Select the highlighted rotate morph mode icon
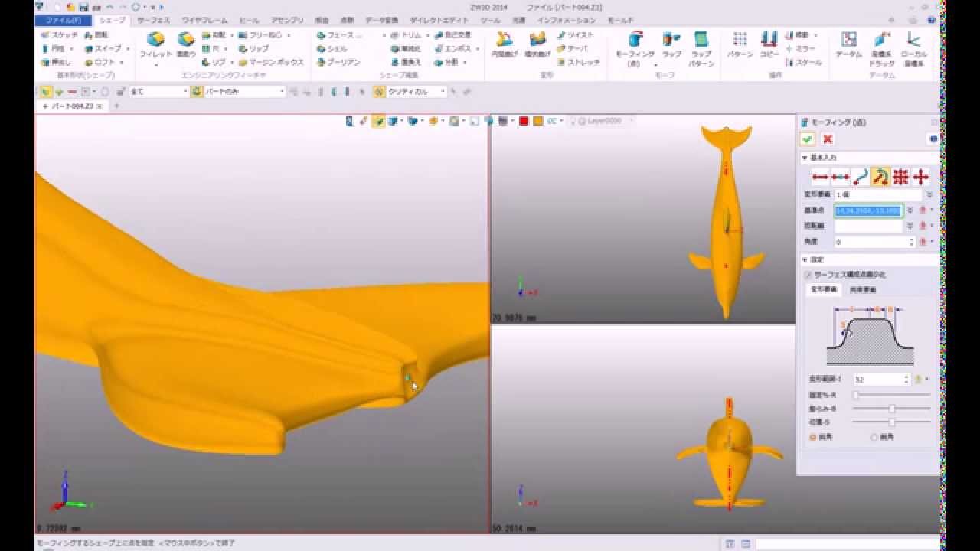Screen dimensions: 980x551 (880, 177)
